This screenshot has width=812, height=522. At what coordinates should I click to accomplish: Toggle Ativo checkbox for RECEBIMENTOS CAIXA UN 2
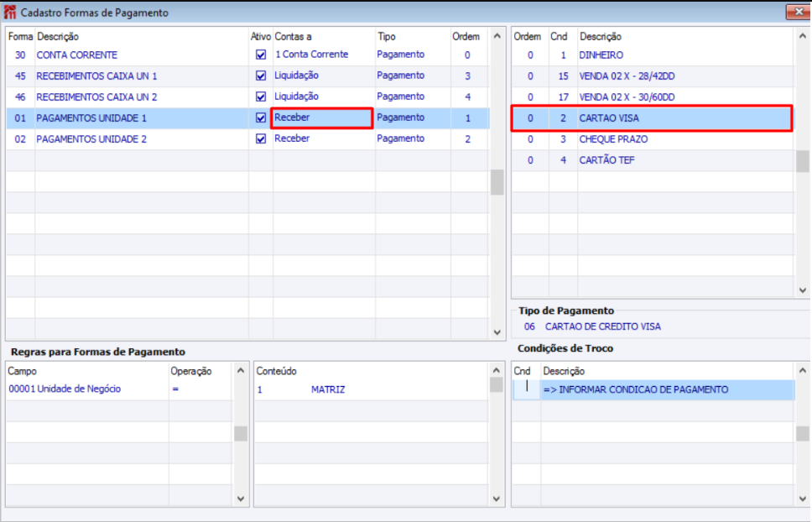261,97
